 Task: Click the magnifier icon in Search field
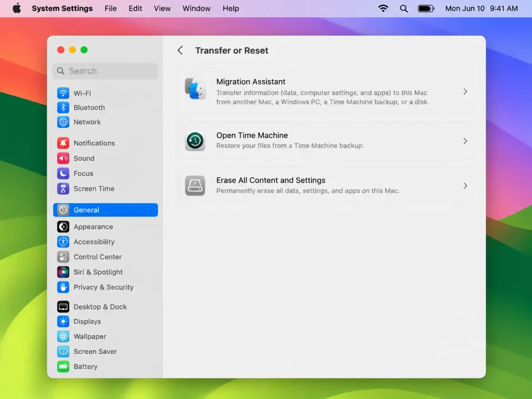point(61,71)
